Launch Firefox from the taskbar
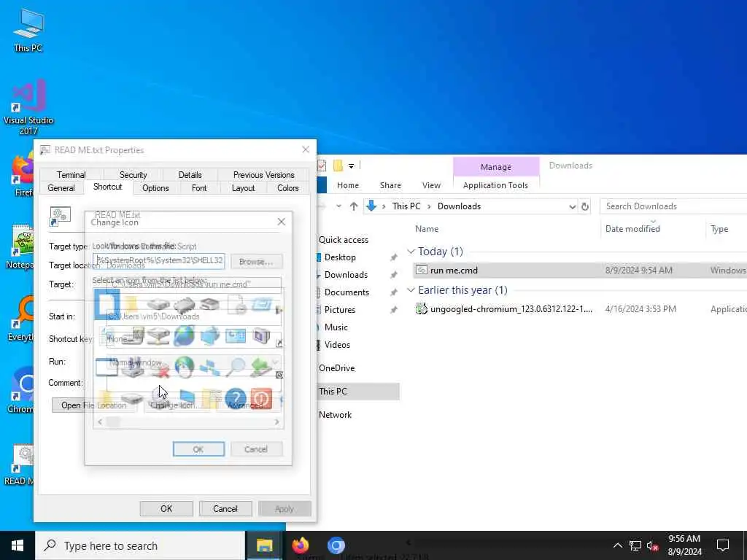The height and width of the screenshot is (560, 747). (300, 545)
